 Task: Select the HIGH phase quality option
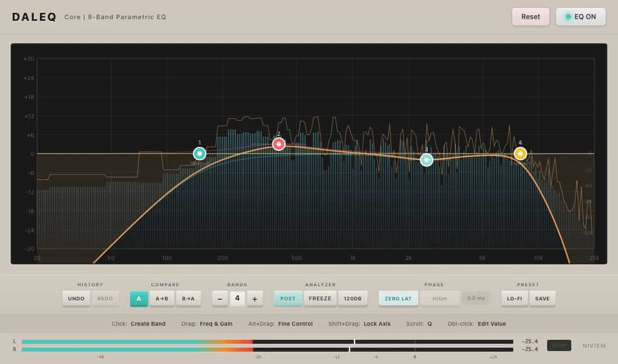click(x=440, y=299)
